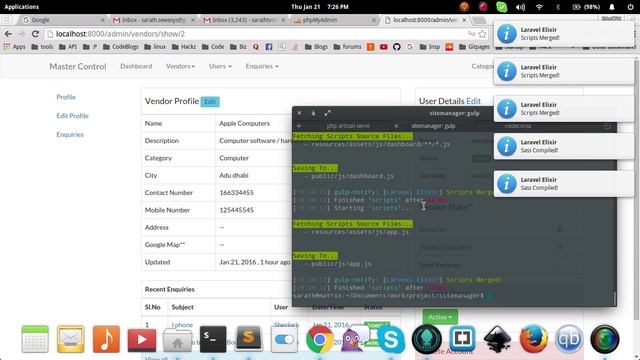Select the 'Apple Computers' name cell

tap(244, 123)
